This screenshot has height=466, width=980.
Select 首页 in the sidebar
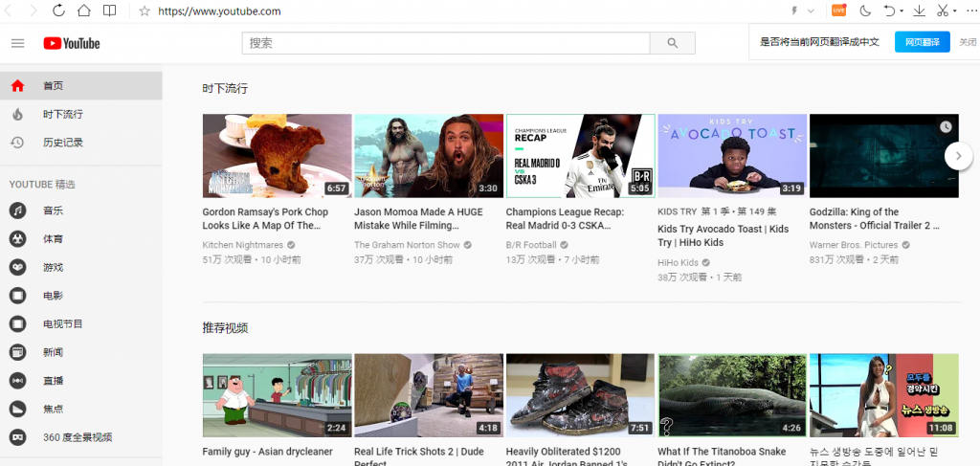(81, 85)
